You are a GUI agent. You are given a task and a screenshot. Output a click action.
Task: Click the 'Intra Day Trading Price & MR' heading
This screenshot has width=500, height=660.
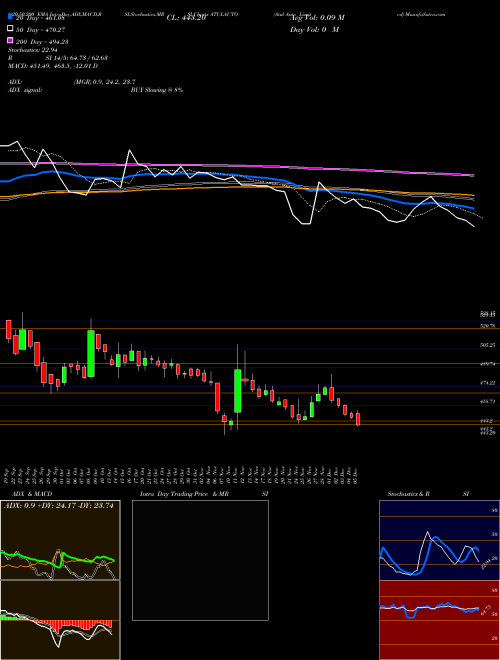pos(184,494)
